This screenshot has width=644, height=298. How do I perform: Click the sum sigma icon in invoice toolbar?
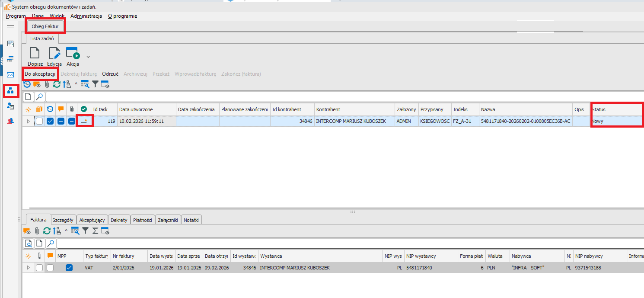(95, 231)
